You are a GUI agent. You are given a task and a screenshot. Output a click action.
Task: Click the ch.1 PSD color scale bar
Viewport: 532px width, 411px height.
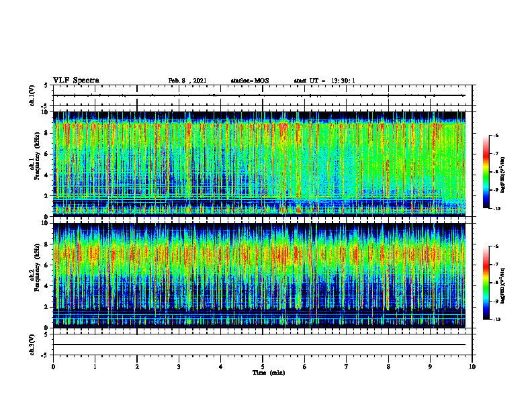click(486, 172)
